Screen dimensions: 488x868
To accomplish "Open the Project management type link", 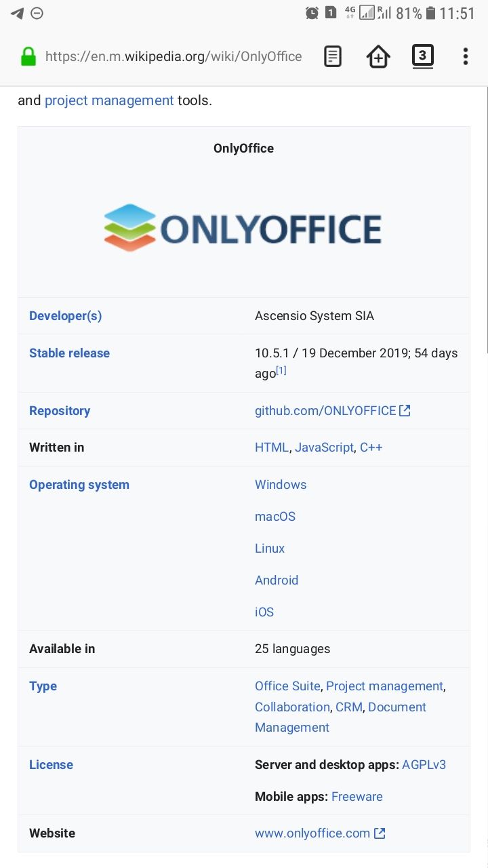I will pyautogui.click(x=384, y=686).
